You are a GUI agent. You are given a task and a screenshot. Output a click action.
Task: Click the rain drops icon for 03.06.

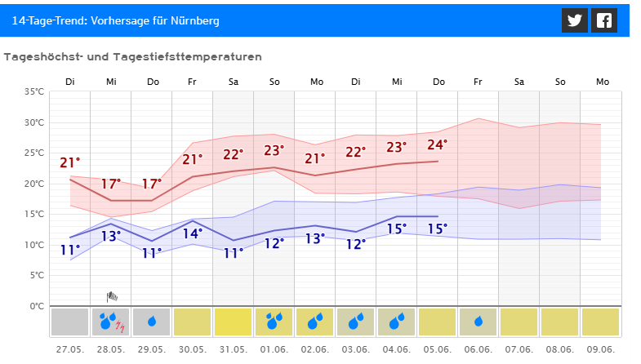click(x=356, y=322)
